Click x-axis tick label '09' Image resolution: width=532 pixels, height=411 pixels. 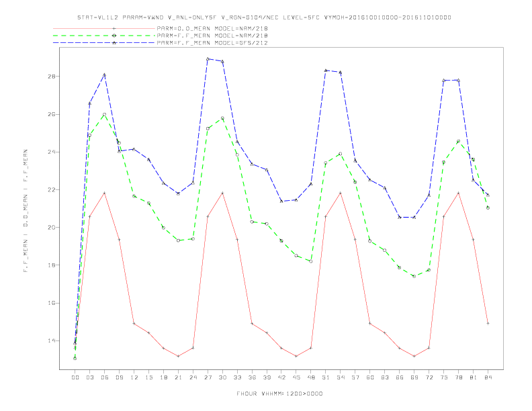[x=119, y=377]
